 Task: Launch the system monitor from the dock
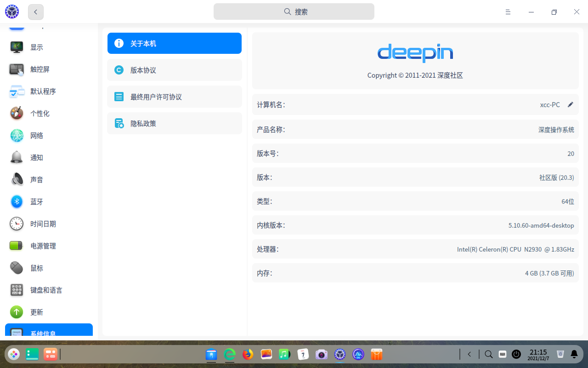click(x=358, y=354)
